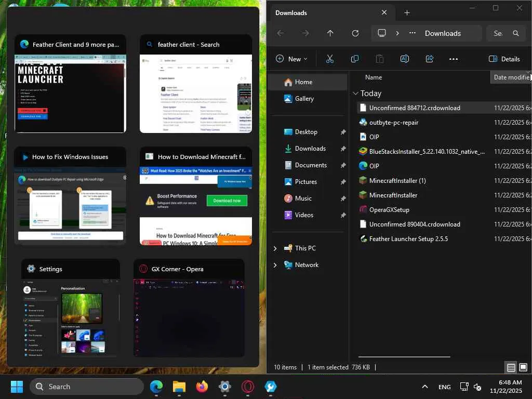Screen dimensions: 532x399
Task: Click the Back arrow in File Explorer
Action: point(280,33)
